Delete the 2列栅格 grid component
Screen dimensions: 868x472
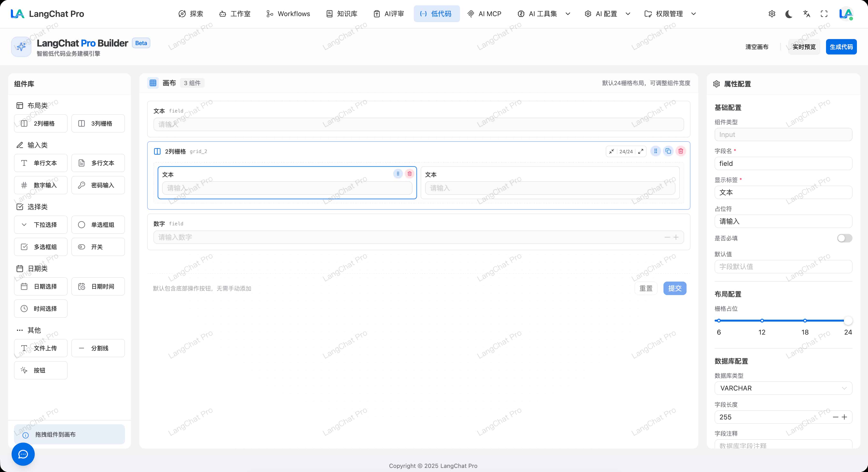coord(681,151)
